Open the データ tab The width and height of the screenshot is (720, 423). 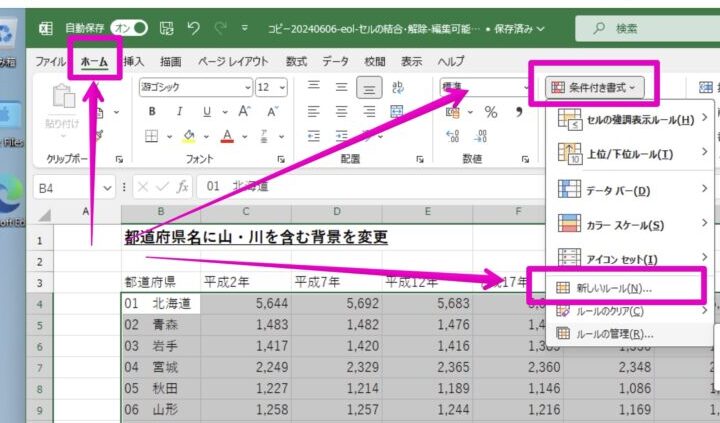click(x=335, y=62)
